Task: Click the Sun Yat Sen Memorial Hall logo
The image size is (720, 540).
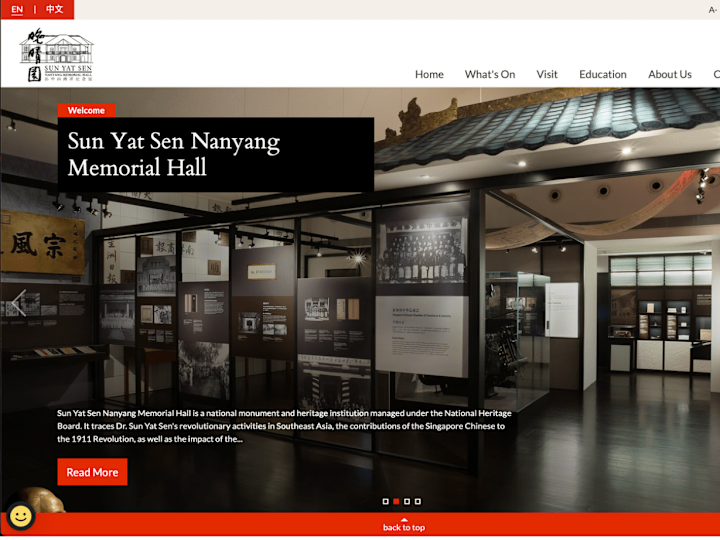Action: (x=56, y=55)
